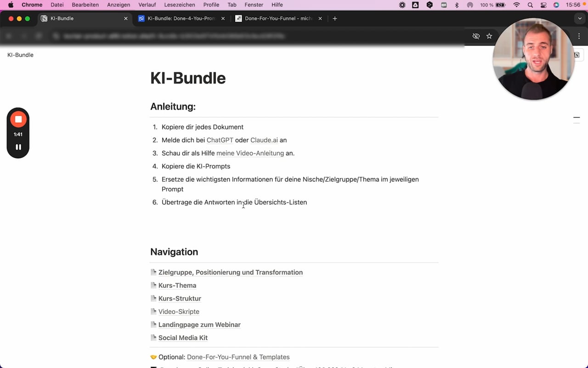Open the Google Drive menu bar icon

pos(416,5)
